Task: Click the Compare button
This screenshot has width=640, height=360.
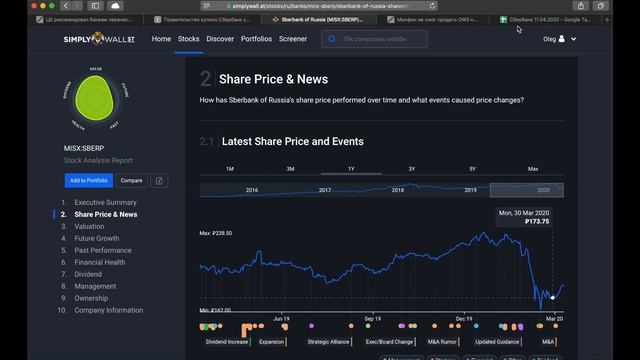Action: [131, 180]
